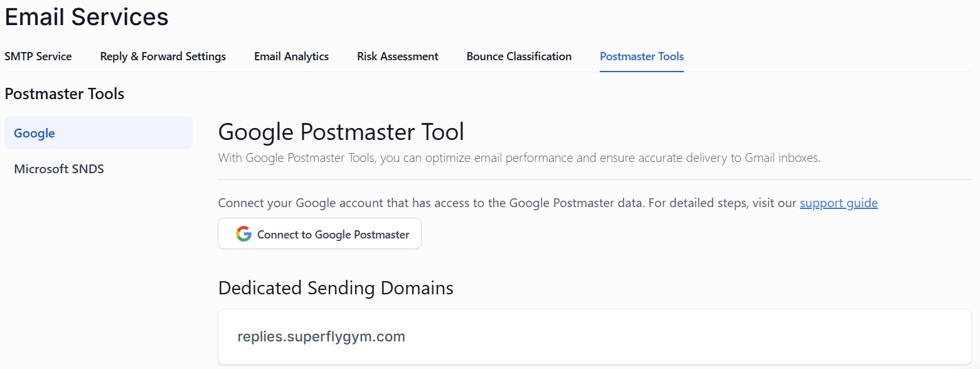Screen dimensions: 980x369
Task: Select the active Postmaster Tools tab
Action: pyautogui.click(x=642, y=56)
